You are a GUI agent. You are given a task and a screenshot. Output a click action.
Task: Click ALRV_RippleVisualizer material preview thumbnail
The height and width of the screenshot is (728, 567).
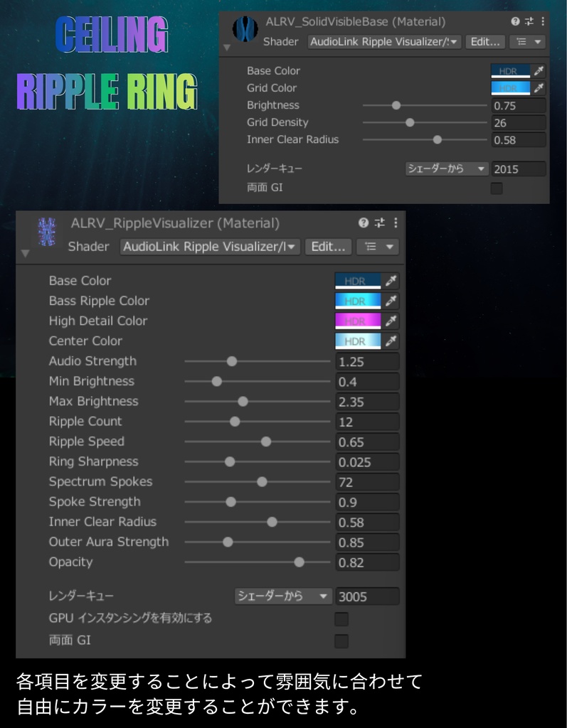coord(46,232)
